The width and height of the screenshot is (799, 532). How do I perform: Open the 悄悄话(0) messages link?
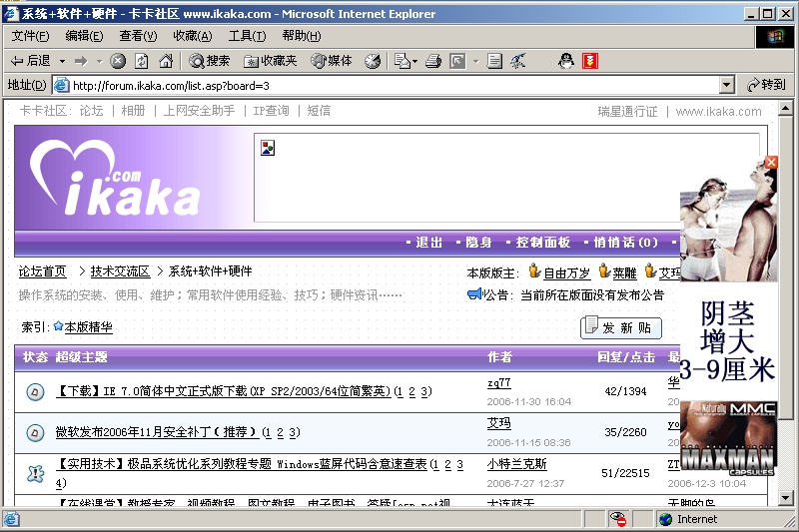[626, 243]
